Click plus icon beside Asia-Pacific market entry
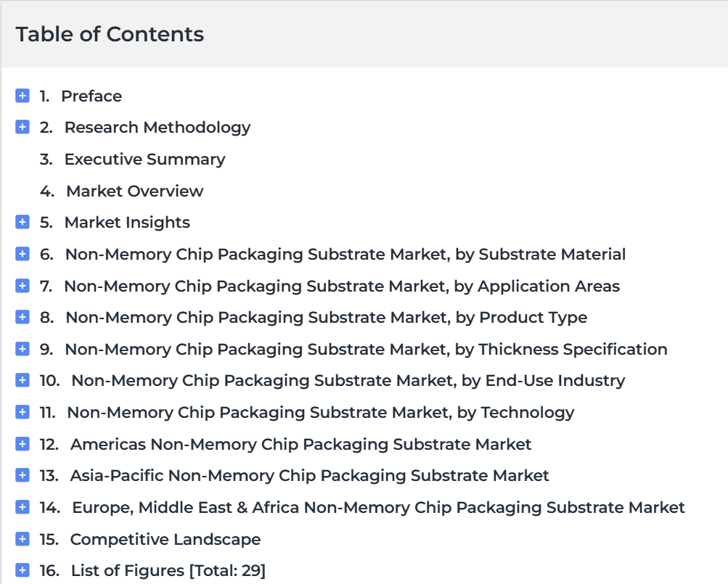The image size is (728, 584). pos(23,475)
